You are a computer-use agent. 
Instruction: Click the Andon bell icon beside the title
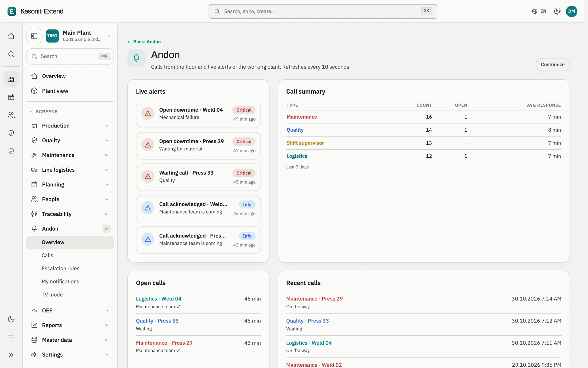[x=136, y=58]
